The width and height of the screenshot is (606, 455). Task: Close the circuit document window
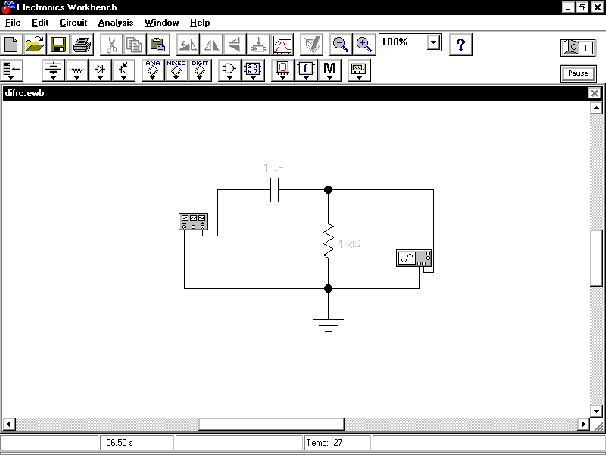(594, 93)
